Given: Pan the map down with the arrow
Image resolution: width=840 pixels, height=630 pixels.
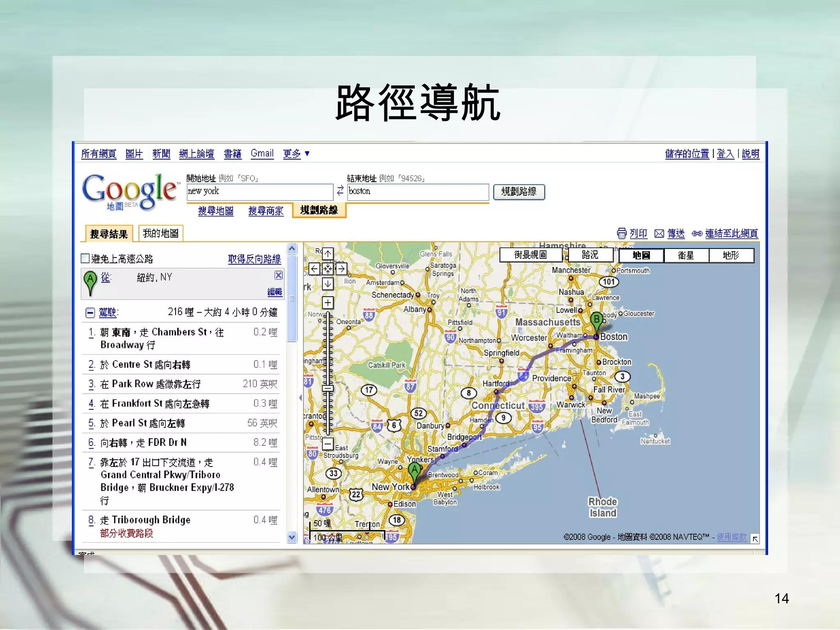Looking at the screenshot, I should point(327,284).
